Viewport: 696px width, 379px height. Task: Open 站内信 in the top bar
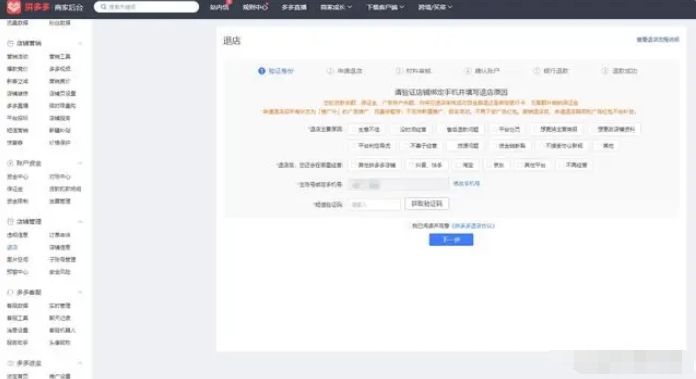pyautogui.click(x=219, y=7)
